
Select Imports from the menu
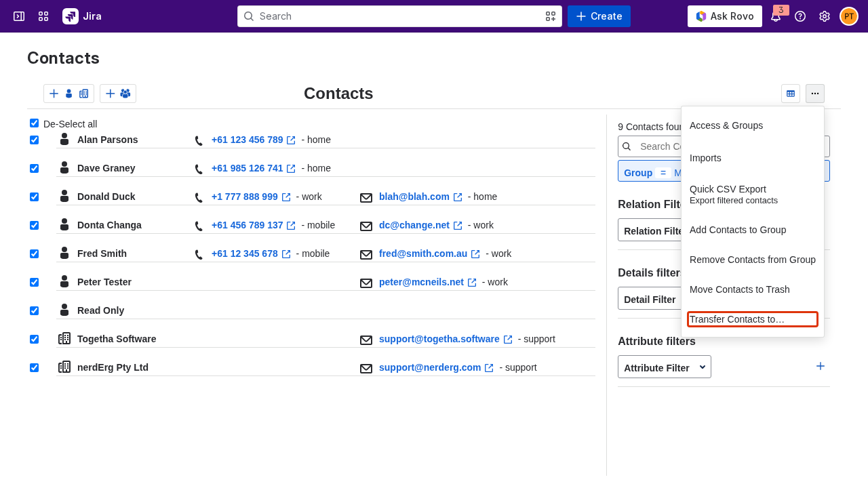point(753,158)
